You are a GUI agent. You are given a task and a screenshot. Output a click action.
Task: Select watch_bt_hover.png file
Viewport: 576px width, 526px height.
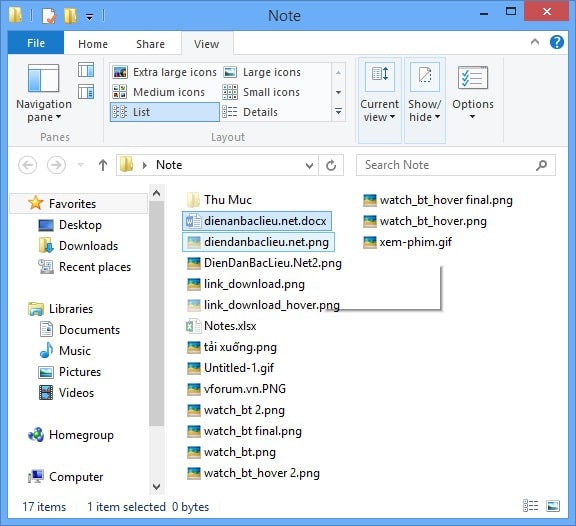pyautogui.click(x=425, y=221)
